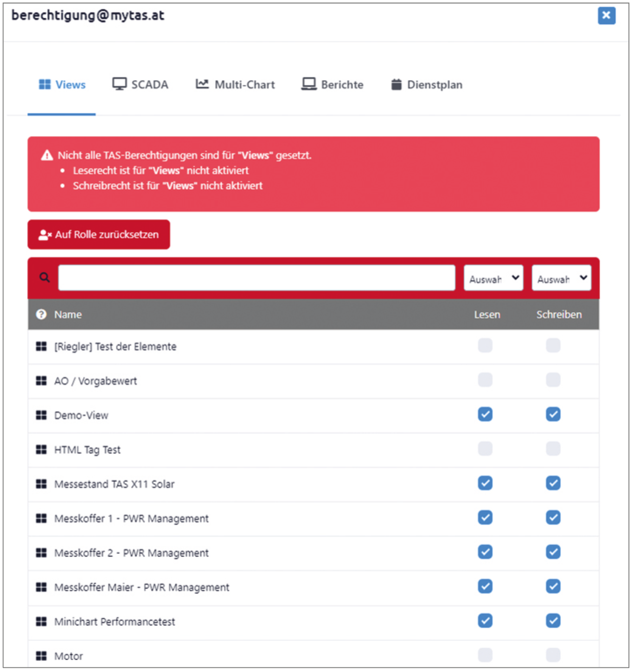The image size is (634, 672).
Task: Uncheck Lesen for Demo-View
Action: (x=485, y=414)
